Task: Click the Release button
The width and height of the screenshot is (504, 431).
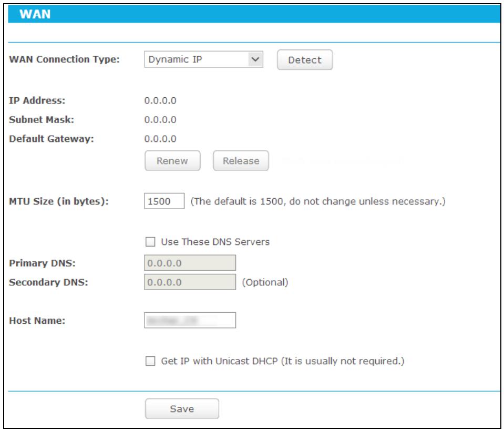Action: point(241,161)
